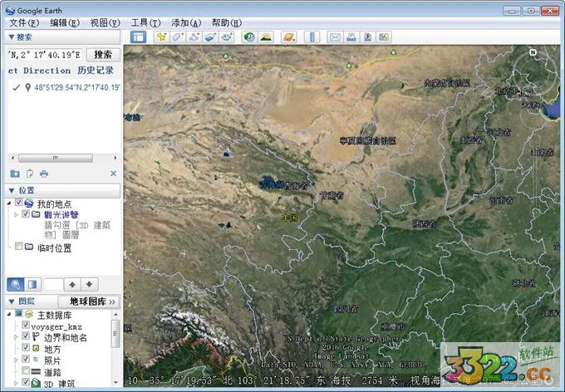Print search results printer icon

44,174
